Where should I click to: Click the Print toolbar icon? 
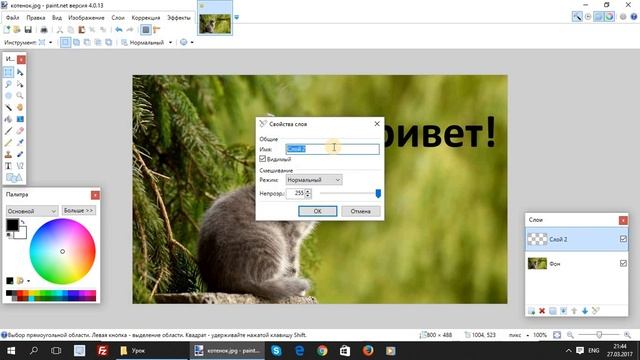44,30
